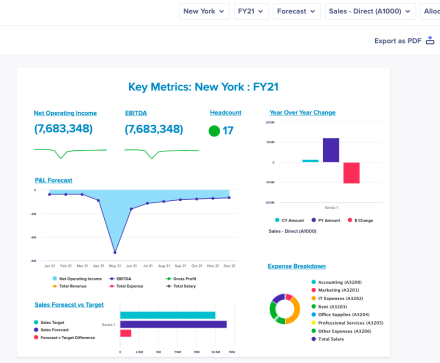Viewport: 440px width, 363px height.
Task: Click the purple PY Amount bar
Action: coord(331,150)
